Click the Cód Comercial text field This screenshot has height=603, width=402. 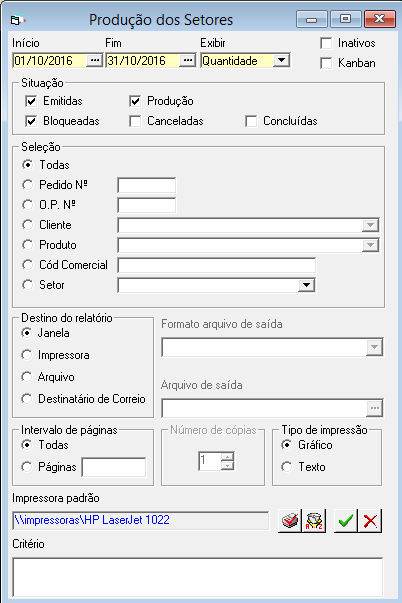(217, 265)
